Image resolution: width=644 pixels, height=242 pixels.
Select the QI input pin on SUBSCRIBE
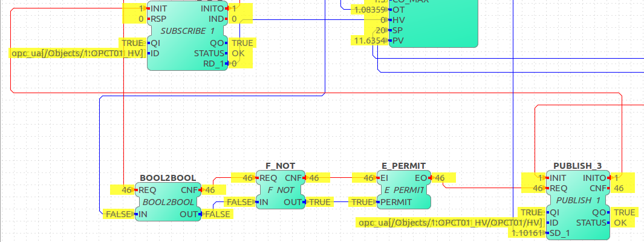pos(155,43)
